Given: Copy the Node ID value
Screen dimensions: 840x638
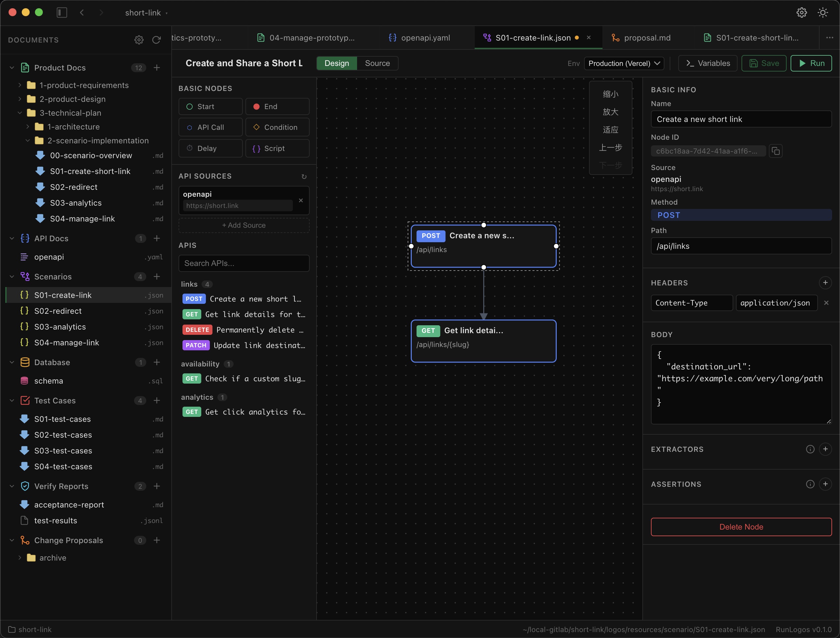Looking at the screenshot, I should pos(776,151).
